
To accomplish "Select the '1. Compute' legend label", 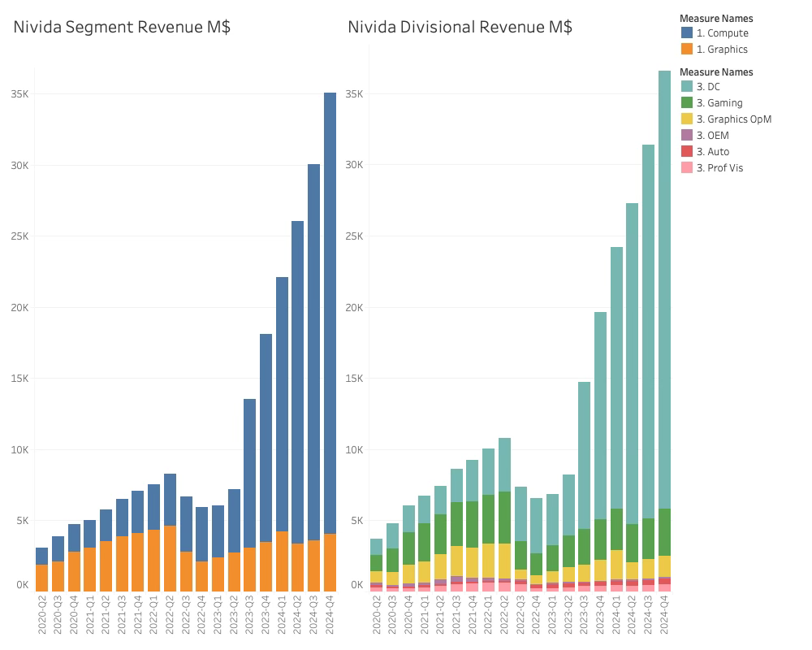I will click(x=723, y=33).
